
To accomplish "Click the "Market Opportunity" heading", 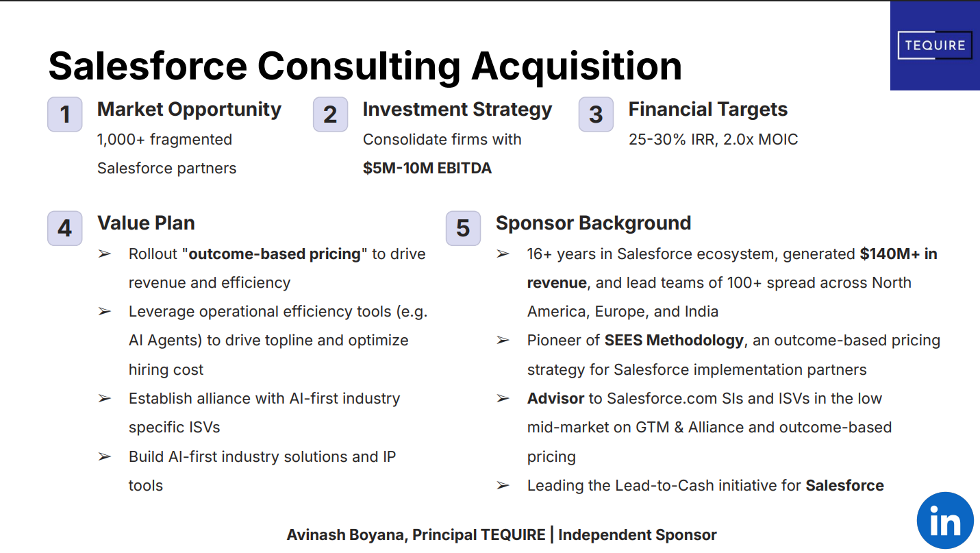I will click(189, 110).
